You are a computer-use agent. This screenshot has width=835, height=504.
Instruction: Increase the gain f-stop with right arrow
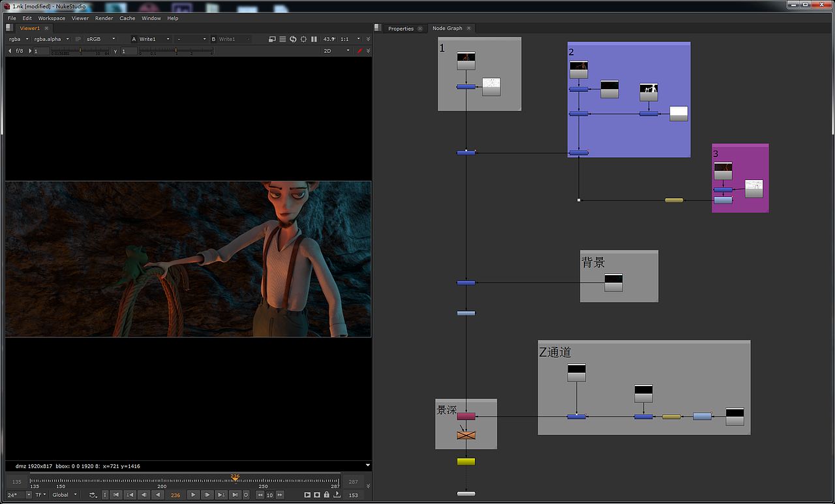tap(30, 51)
